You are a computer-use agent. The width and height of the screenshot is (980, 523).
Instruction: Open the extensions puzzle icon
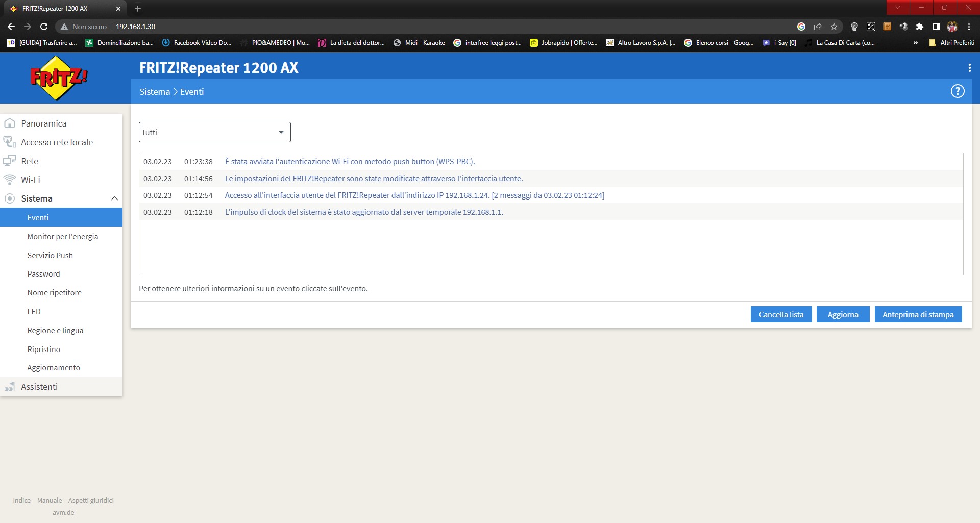pyautogui.click(x=920, y=27)
